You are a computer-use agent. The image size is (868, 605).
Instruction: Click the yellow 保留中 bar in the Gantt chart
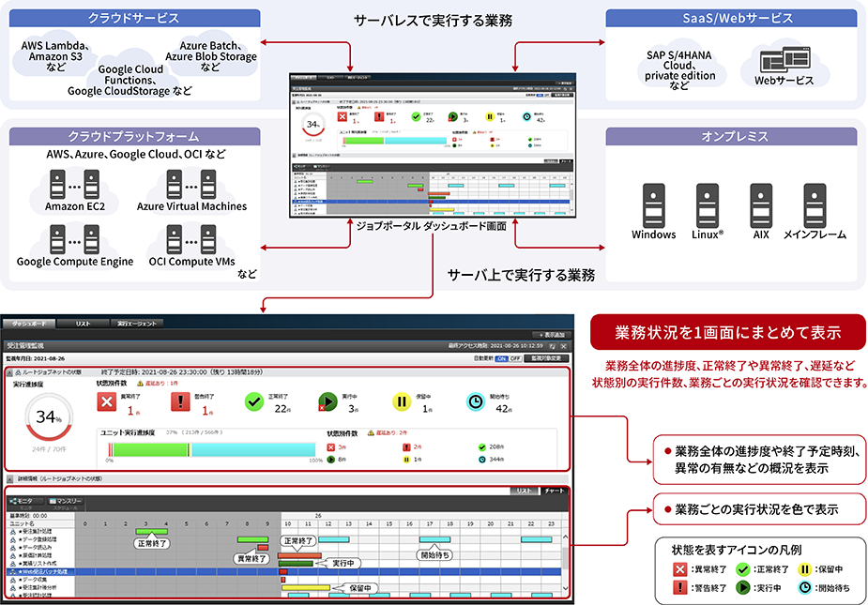(x=306, y=588)
